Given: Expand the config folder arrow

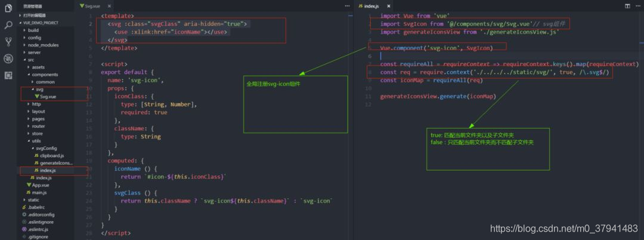Looking at the screenshot, I should (x=24, y=38).
